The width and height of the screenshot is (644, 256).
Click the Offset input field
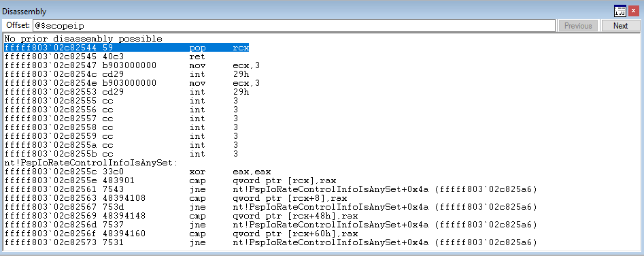(x=293, y=26)
